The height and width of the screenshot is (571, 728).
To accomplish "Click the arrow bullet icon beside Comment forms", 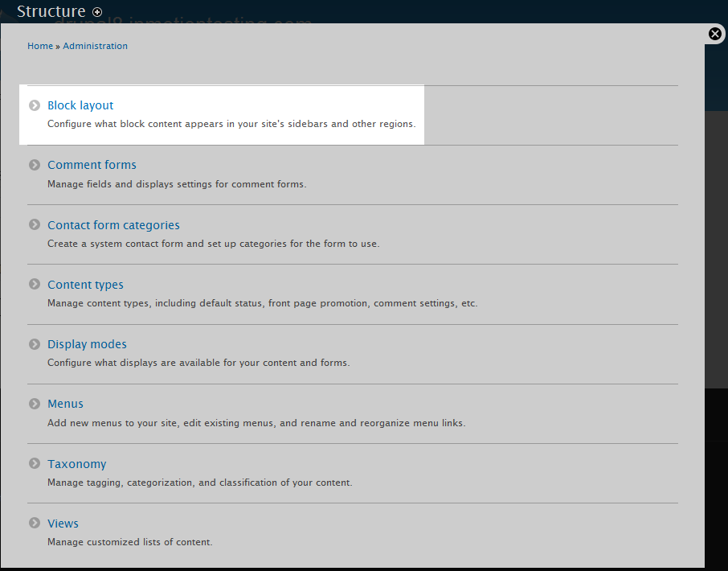I will pos(35,165).
